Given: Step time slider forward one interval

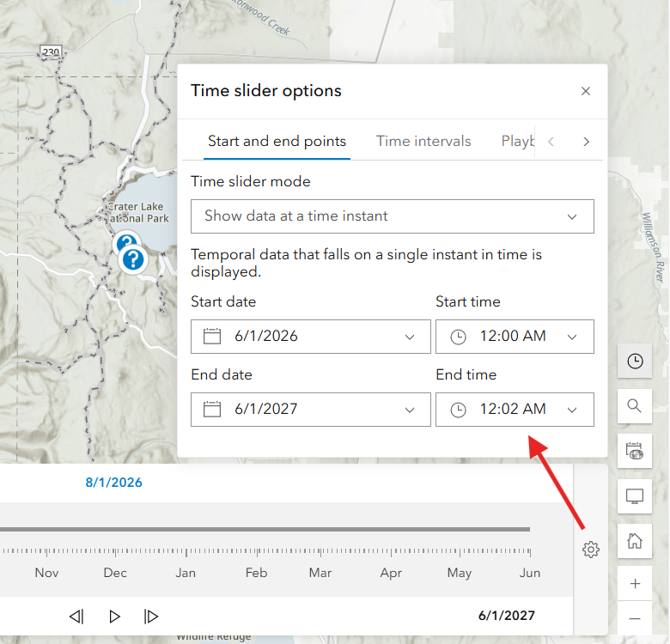Looking at the screenshot, I should [x=151, y=617].
